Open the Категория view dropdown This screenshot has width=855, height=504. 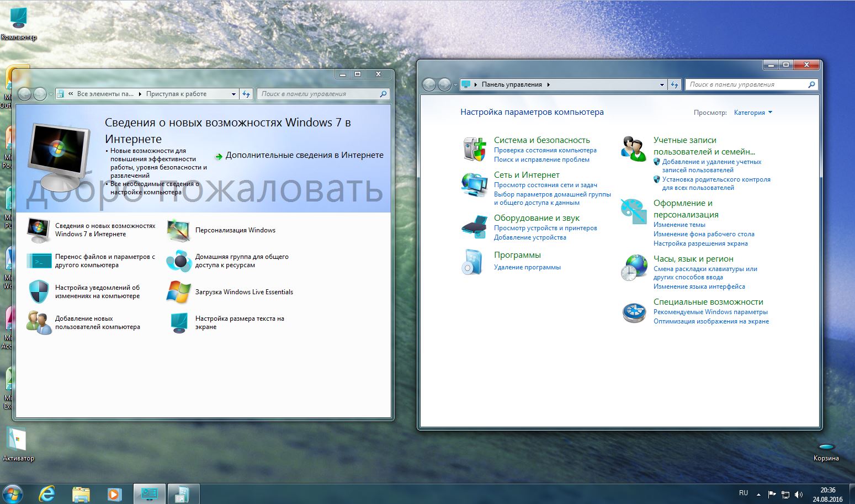coord(753,113)
